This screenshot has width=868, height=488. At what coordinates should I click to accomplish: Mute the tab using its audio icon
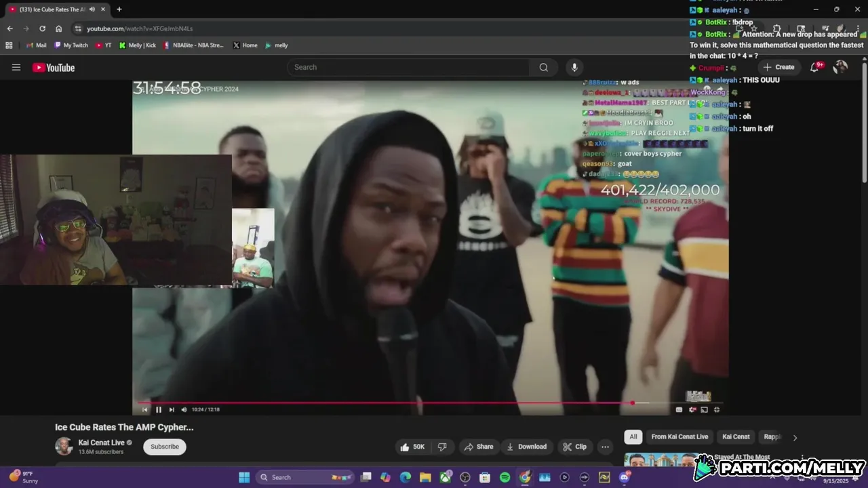click(x=92, y=9)
